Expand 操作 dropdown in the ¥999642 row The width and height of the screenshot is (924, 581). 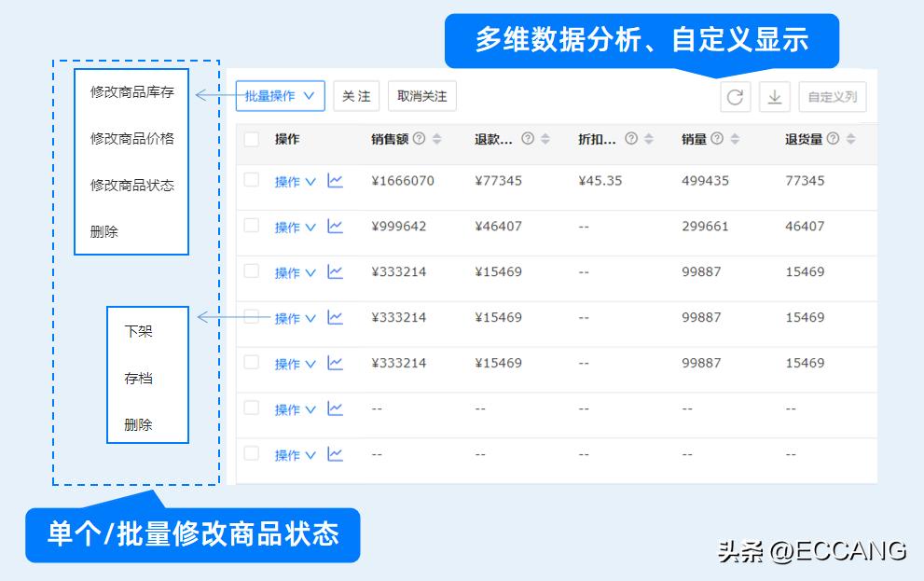pos(296,228)
